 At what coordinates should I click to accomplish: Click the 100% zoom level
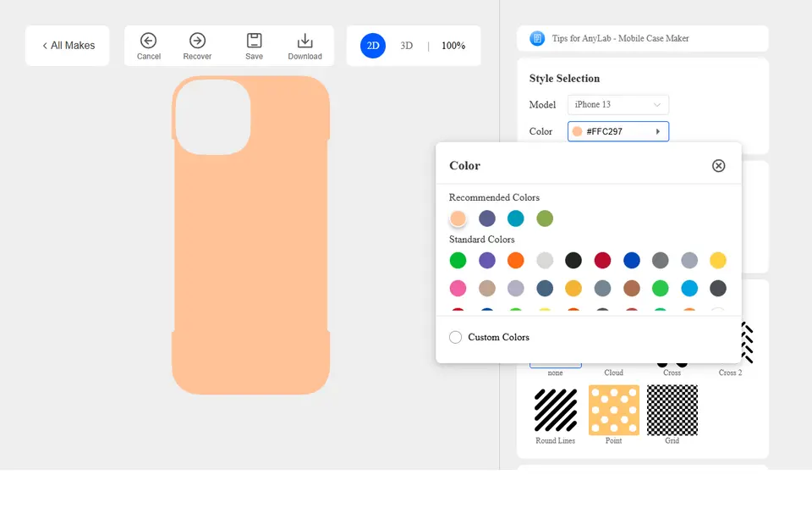tap(453, 46)
